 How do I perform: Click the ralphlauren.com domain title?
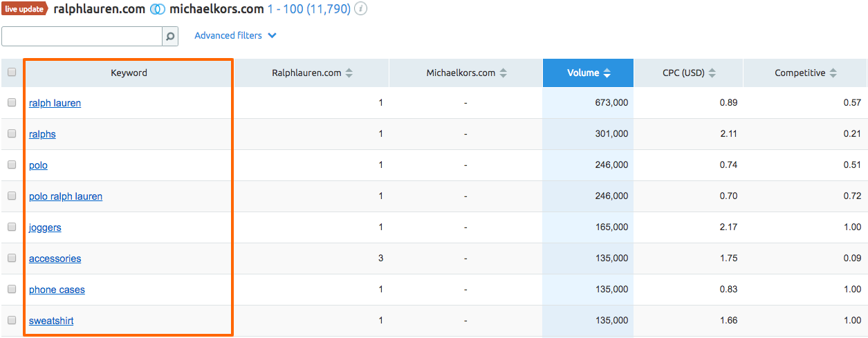pyautogui.click(x=100, y=10)
